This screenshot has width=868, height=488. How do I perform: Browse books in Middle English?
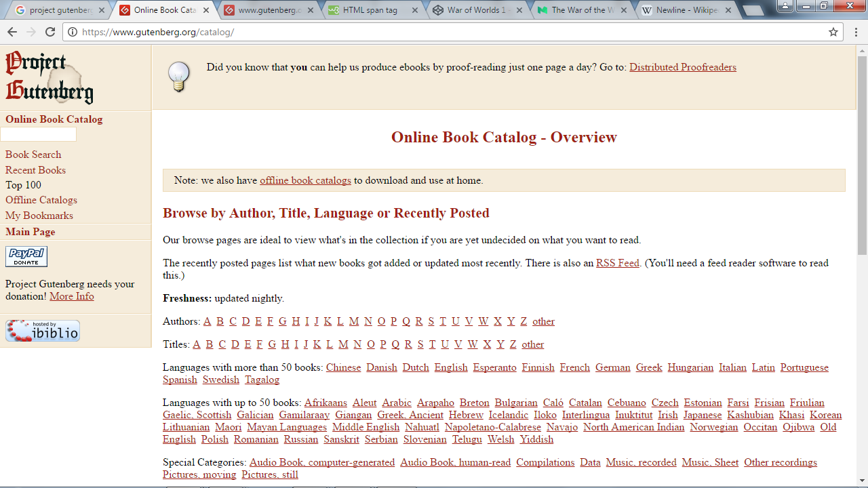(366, 427)
